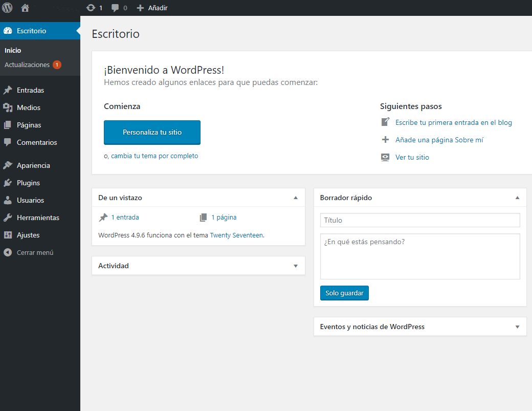Go to Actualizaciones in the sidebar submenu
The image size is (532, 411).
(x=27, y=65)
